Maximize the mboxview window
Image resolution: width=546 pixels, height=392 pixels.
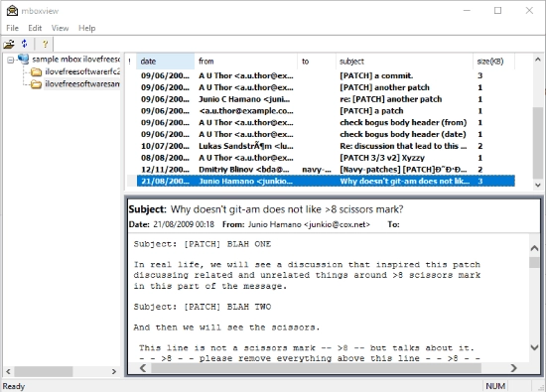click(498, 11)
